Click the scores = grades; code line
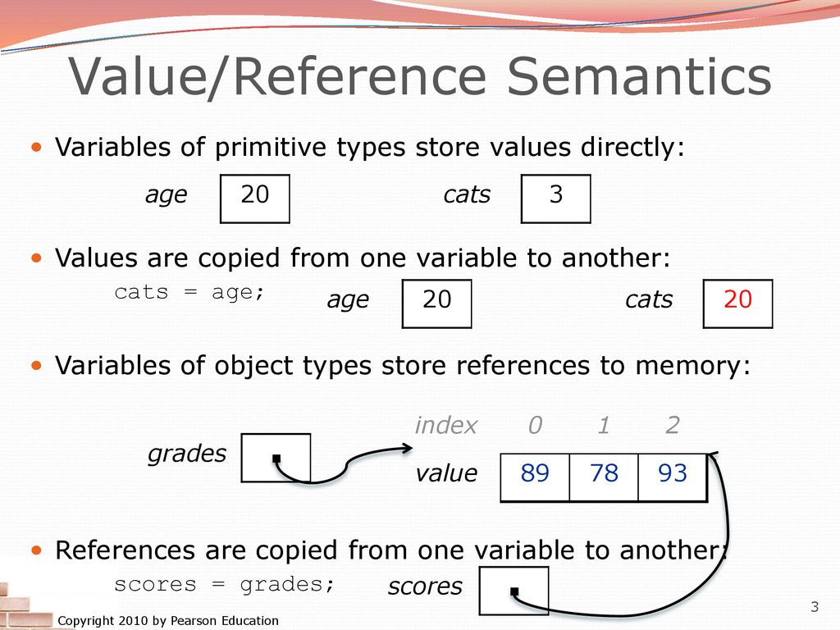840x630 pixels. [225, 584]
